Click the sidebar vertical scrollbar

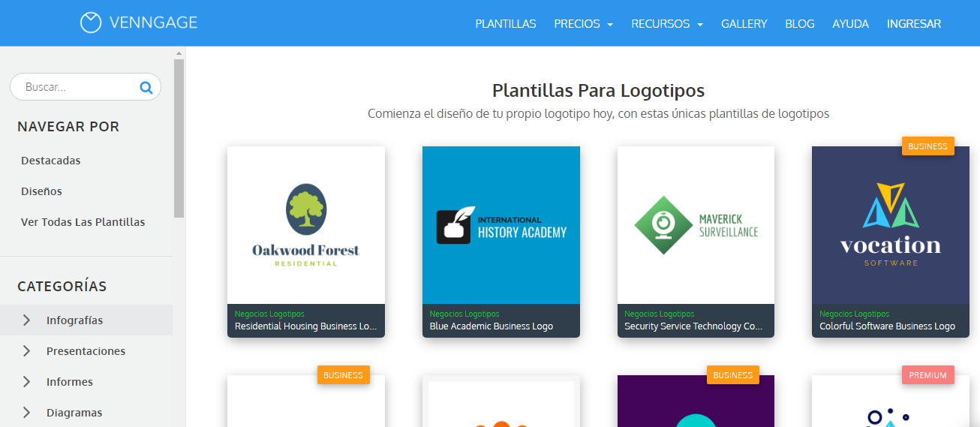(179, 135)
